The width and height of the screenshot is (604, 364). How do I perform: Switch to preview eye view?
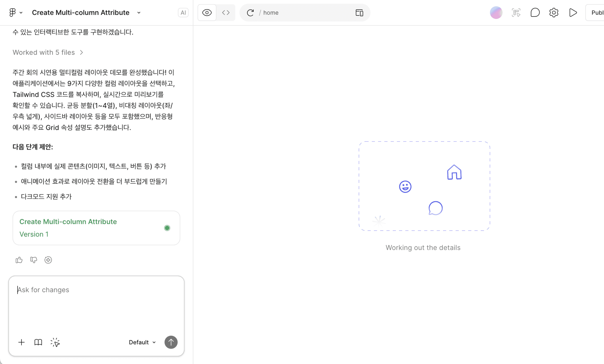coord(207,13)
